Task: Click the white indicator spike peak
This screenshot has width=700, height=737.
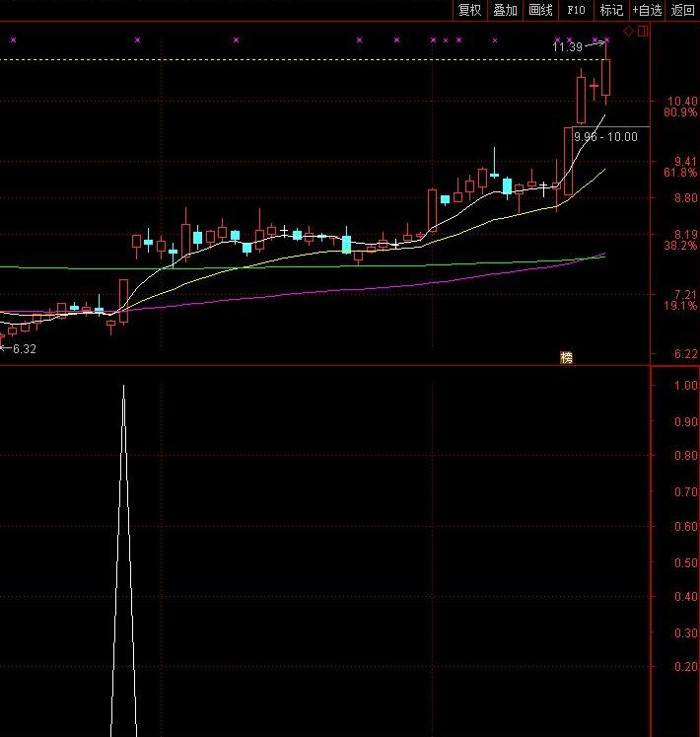Action: click(123, 386)
